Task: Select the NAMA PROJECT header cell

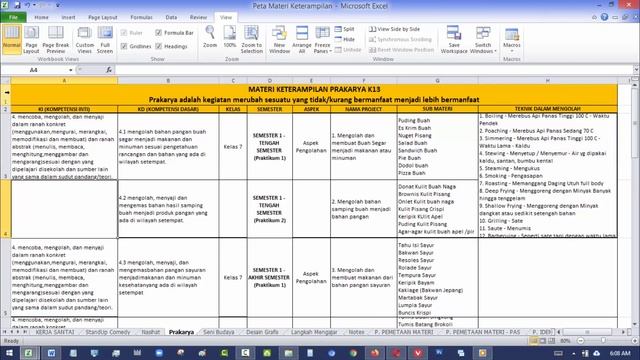Action: click(363, 109)
